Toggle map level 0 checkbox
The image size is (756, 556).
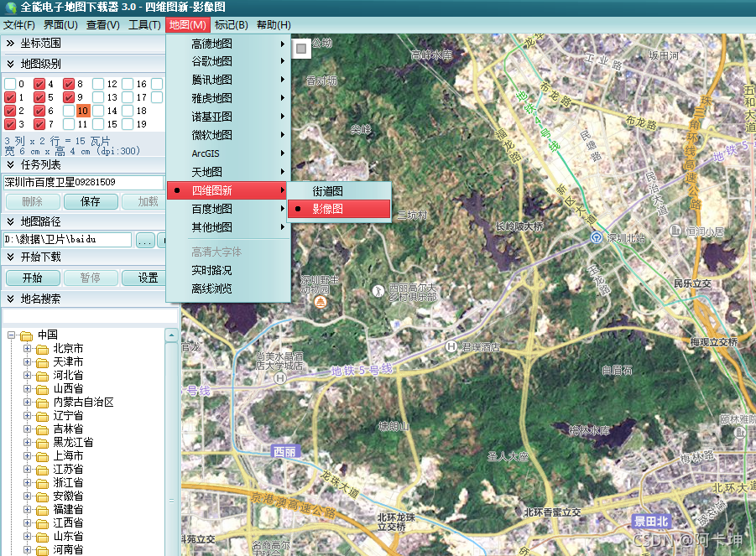click(10, 84)
